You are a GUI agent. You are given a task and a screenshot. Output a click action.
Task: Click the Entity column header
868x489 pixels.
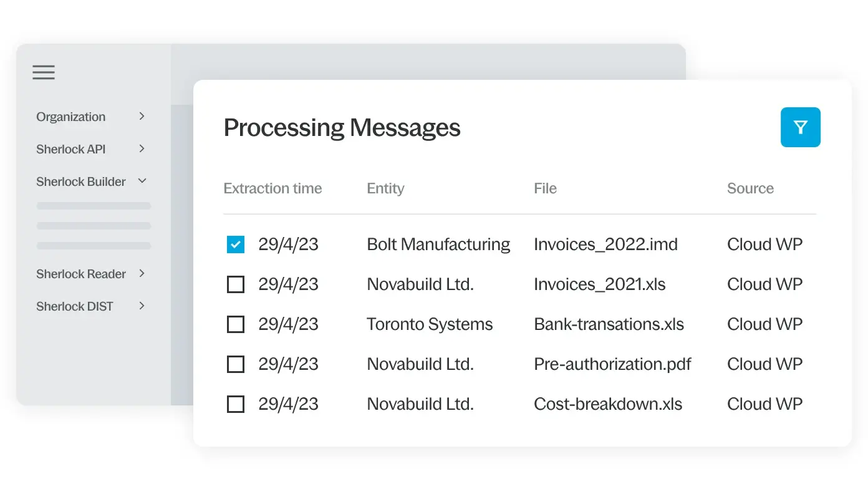(385, 188)
